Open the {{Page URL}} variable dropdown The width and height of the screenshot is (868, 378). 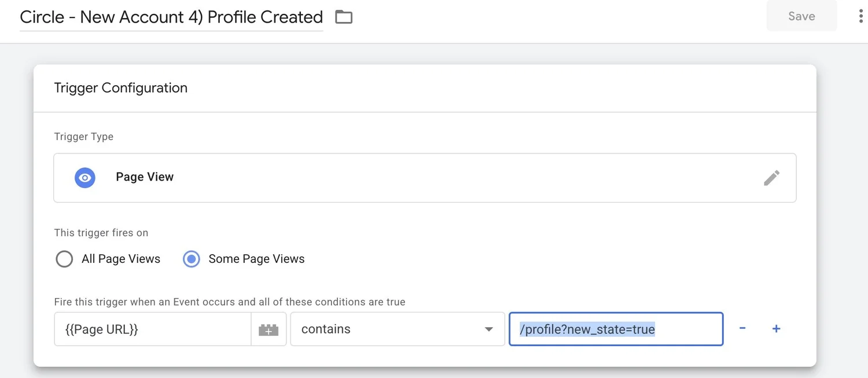(153, 329)
